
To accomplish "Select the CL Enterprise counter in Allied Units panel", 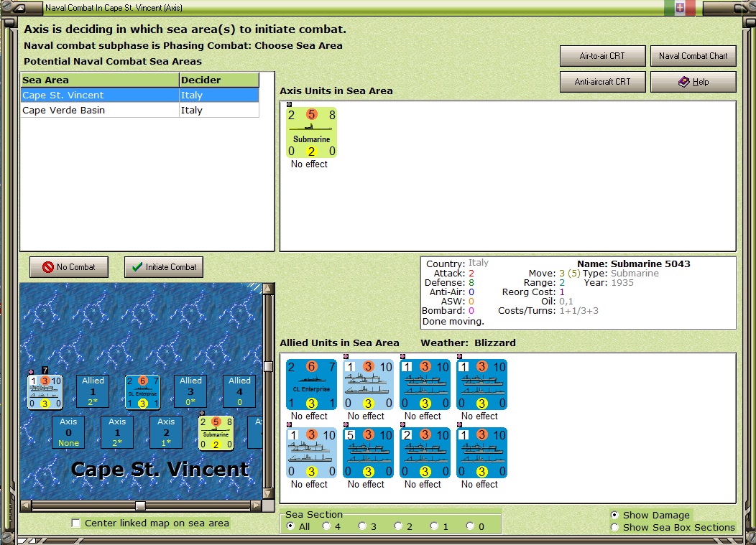I will pyautogui.click(x=311, y=385).
